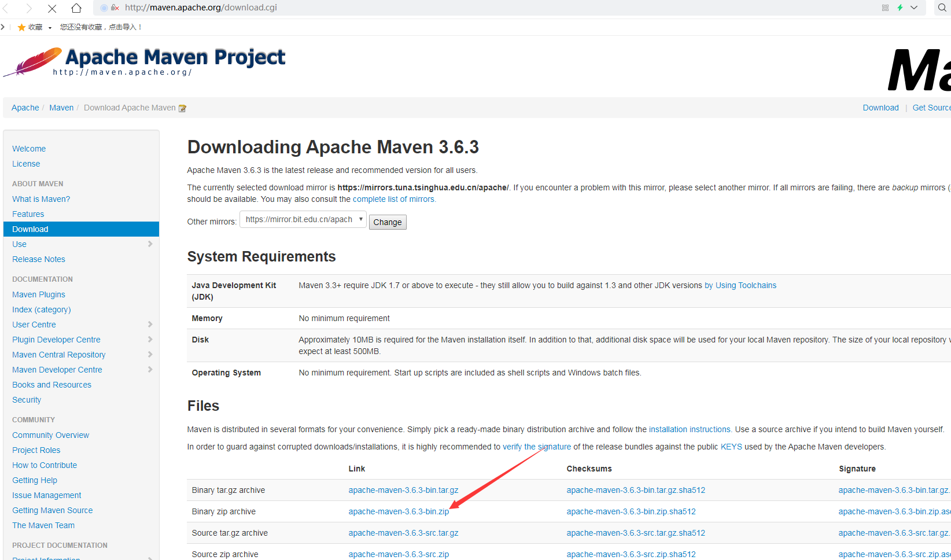951x560 pixels.
Task: Expand the Maven Central Repository chevron
Action: pyautogui.click(x=150, y=355)
